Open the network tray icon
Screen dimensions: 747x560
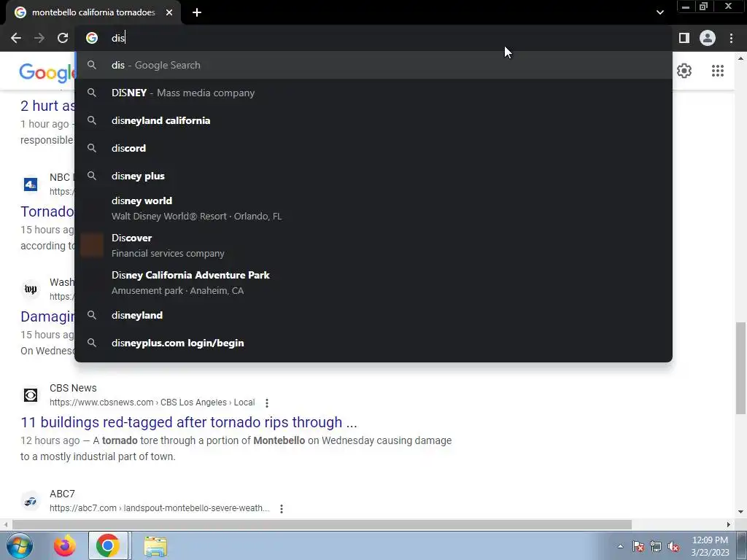[x=656, y=546]
